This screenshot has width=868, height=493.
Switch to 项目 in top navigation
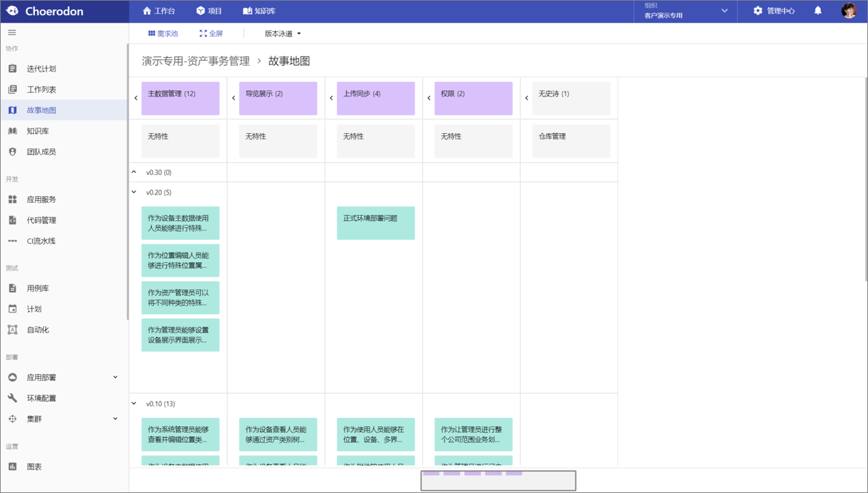point(209,11)
